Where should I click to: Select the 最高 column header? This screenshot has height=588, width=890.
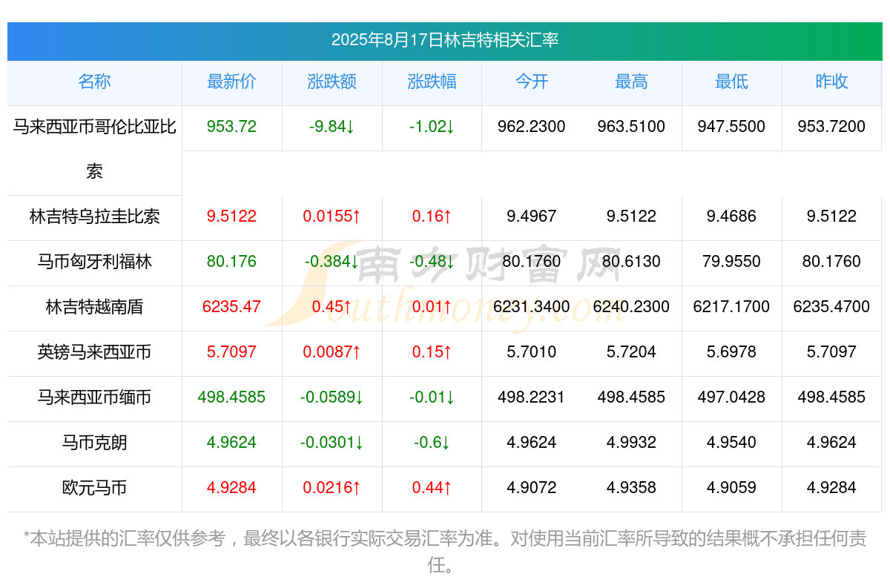(x=631, y=82)
